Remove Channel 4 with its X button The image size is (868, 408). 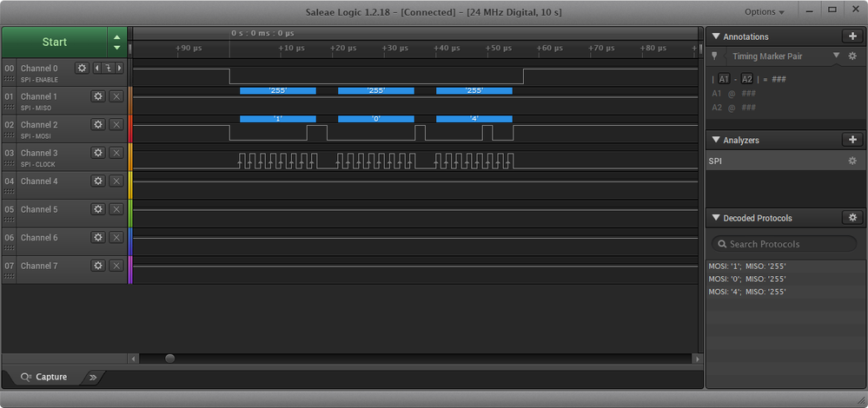click(116, 181)
